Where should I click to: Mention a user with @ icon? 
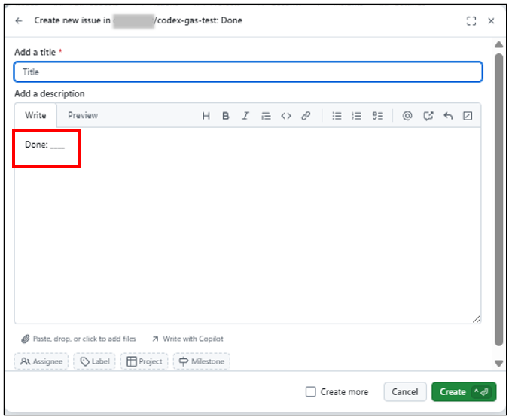pos(407,116)
